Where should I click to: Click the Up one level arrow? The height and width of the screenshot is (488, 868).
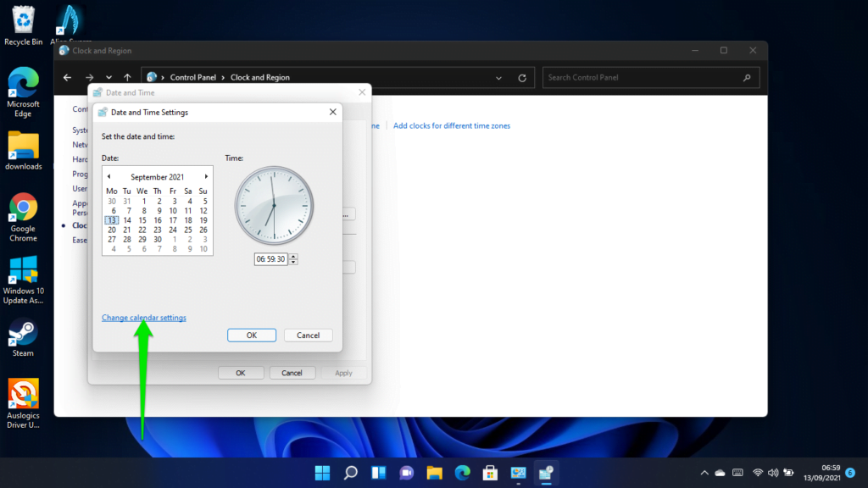[127, 77]
